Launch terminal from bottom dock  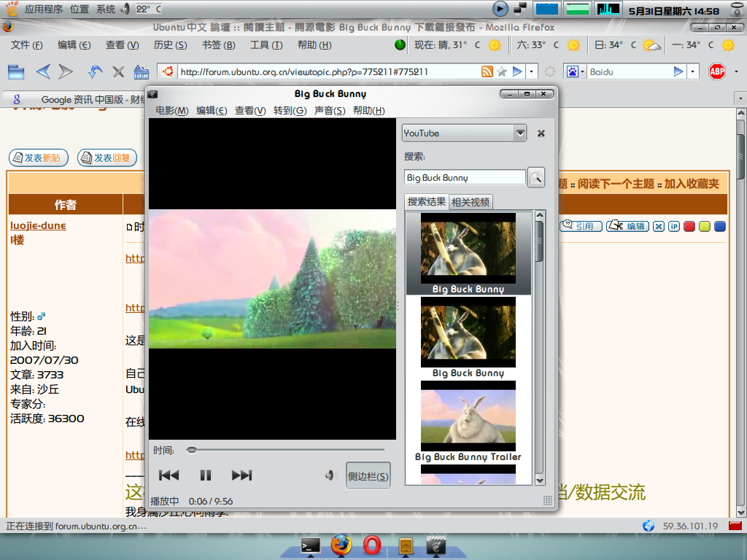point(311,545)
